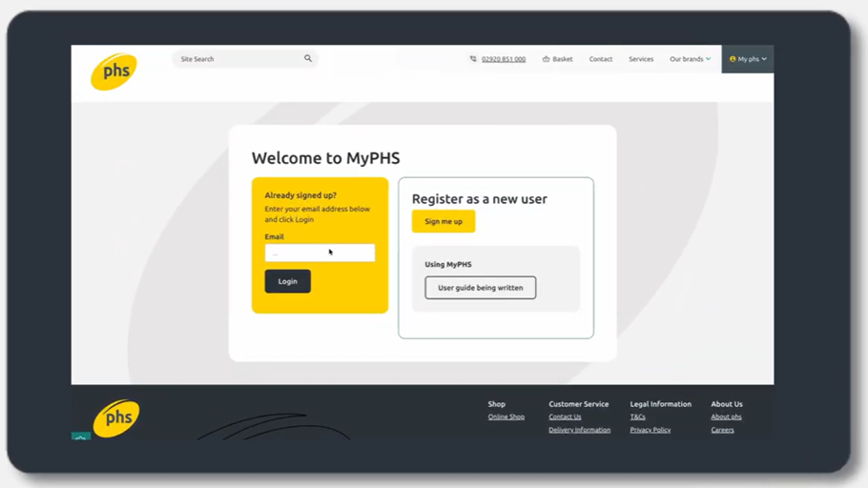
Task: Click the magnifier search icon
Action: point(308,58)
